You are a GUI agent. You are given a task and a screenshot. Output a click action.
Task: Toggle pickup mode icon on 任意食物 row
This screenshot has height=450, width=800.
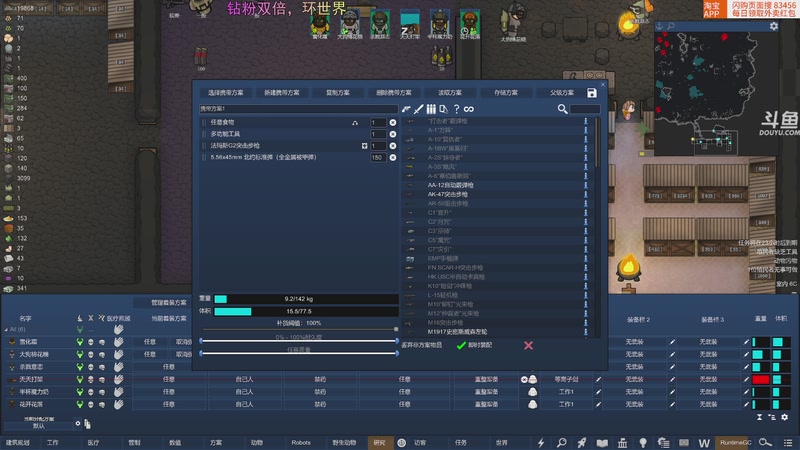[x=355, y=122]
